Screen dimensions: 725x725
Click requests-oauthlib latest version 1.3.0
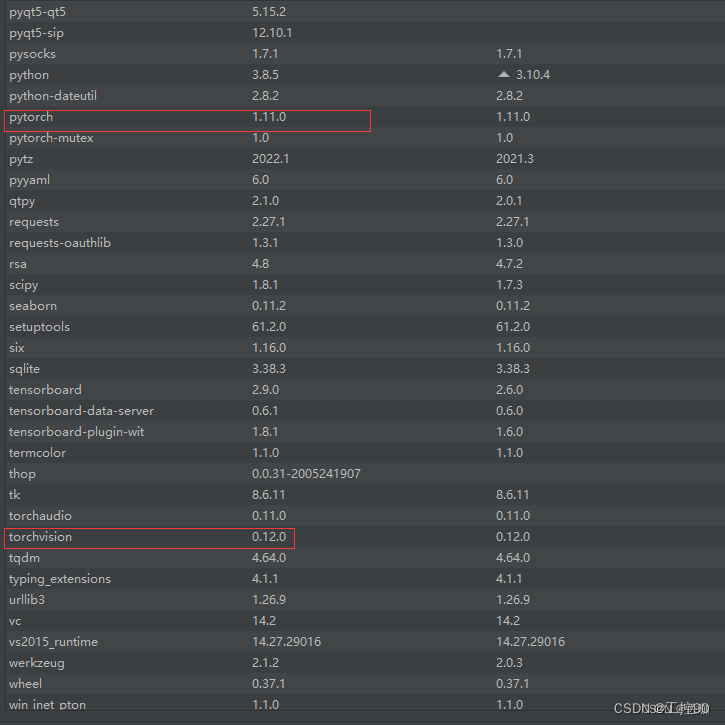point(510,243)
